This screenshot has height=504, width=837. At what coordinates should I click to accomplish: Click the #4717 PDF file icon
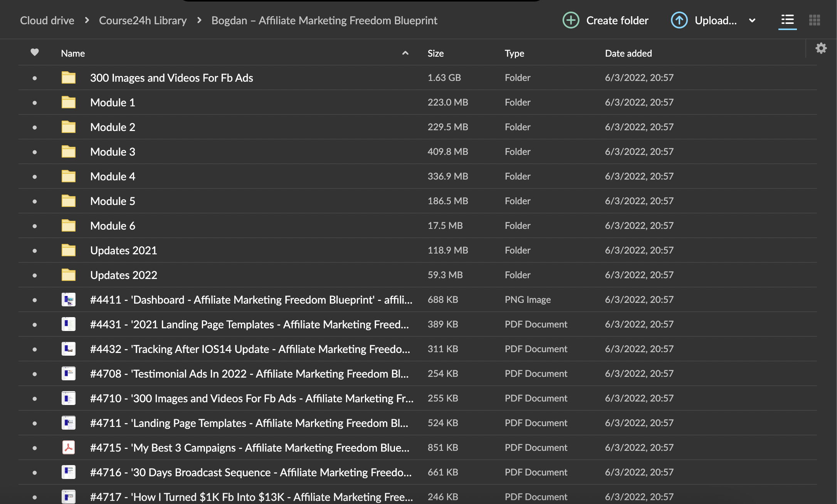[x=69, y=497]
